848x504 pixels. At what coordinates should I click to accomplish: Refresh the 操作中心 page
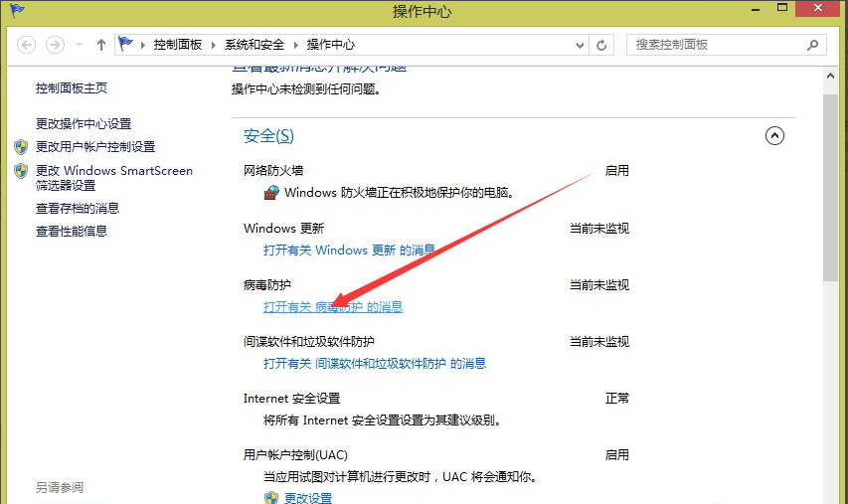[x=601, y=45]
